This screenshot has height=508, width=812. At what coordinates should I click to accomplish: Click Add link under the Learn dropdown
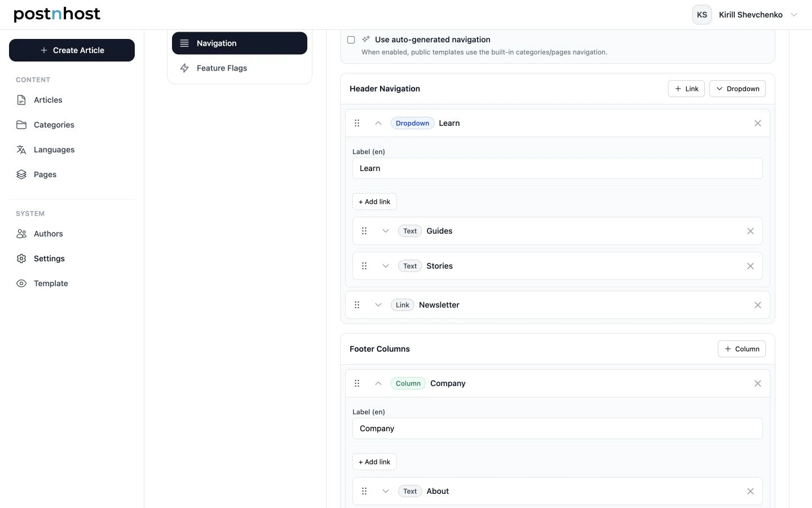pos(374,202)
